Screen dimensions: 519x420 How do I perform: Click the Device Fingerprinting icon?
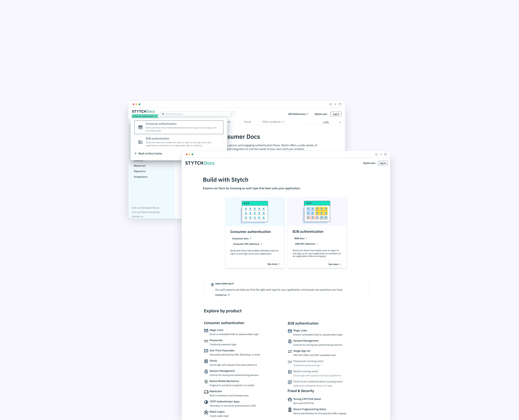tap(290, 410)
